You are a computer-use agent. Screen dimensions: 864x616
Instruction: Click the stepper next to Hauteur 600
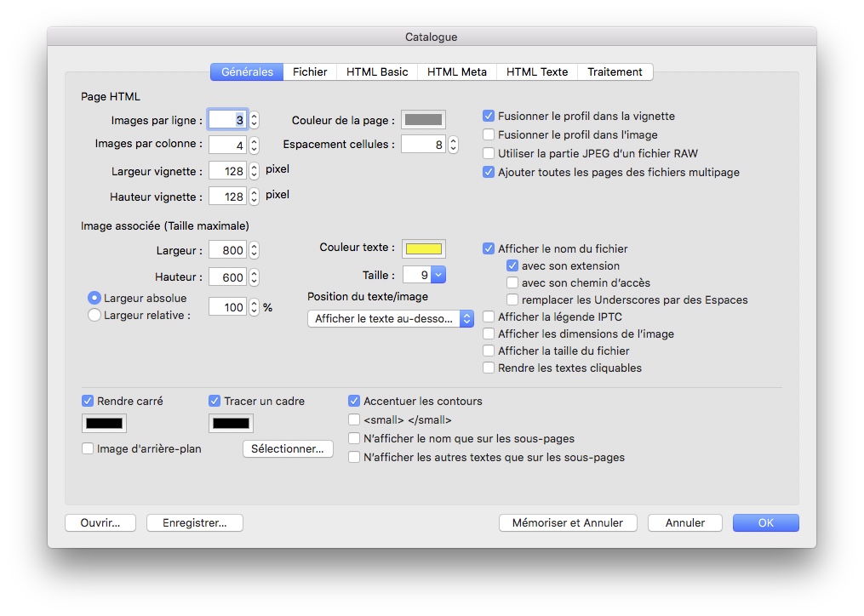[x=254, y=277]
